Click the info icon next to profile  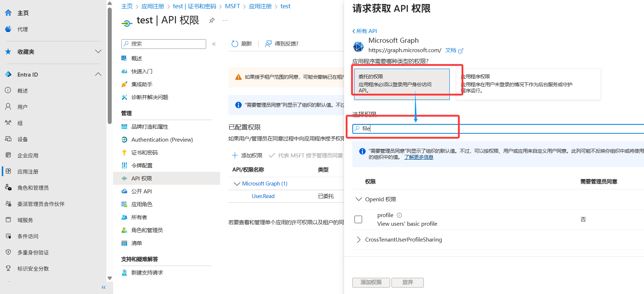[x=399, y=215]
